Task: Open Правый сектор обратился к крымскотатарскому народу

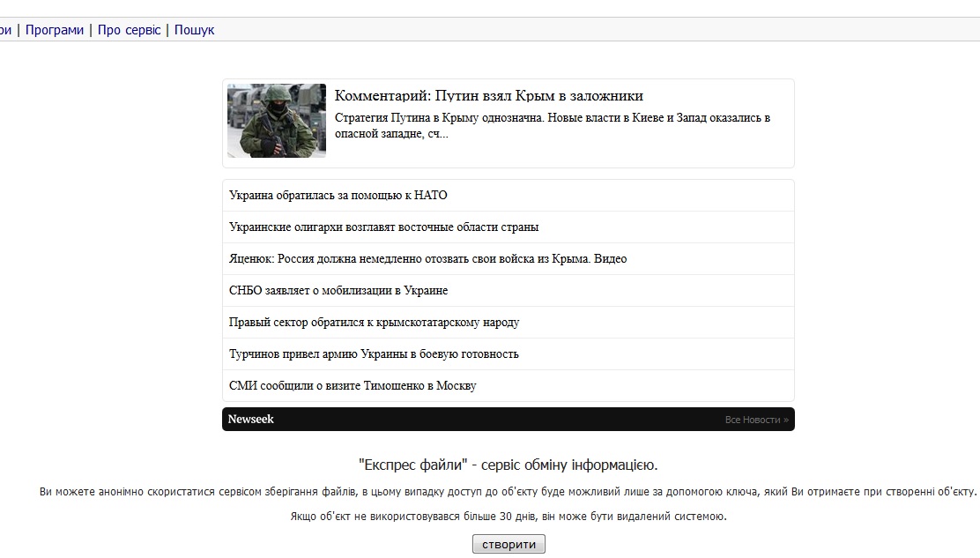Action: (374, 323)
